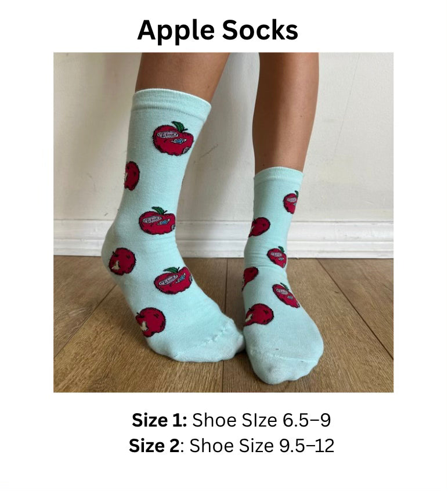
Task: Click the topmost leafed apple on the taller sock
Action: [173, 139]
